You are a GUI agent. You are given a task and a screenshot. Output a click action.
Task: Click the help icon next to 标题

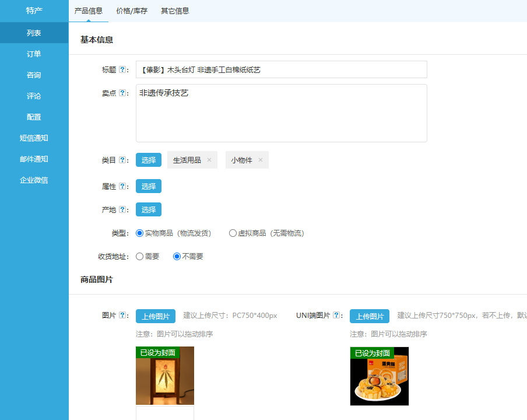pos(122,70)
